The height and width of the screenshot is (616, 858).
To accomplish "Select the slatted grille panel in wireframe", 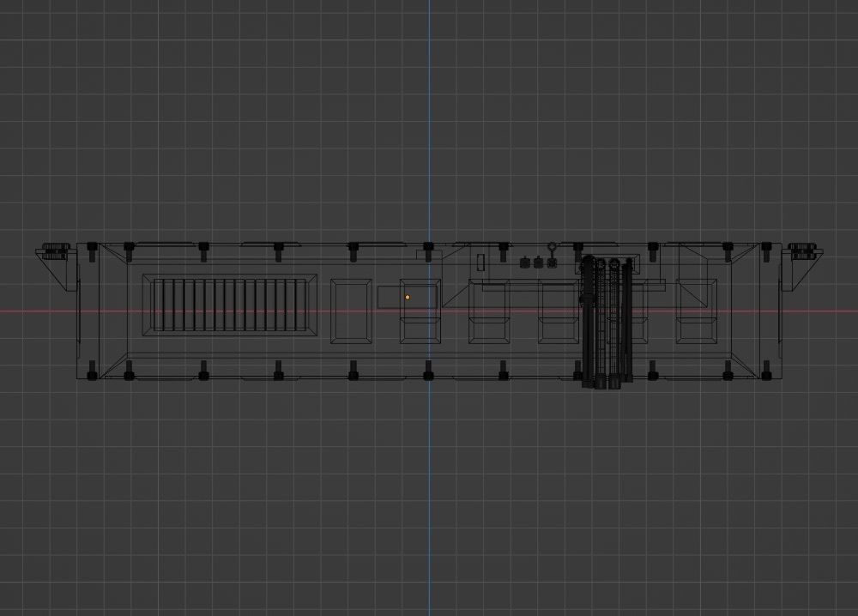I will pos(230,305).
